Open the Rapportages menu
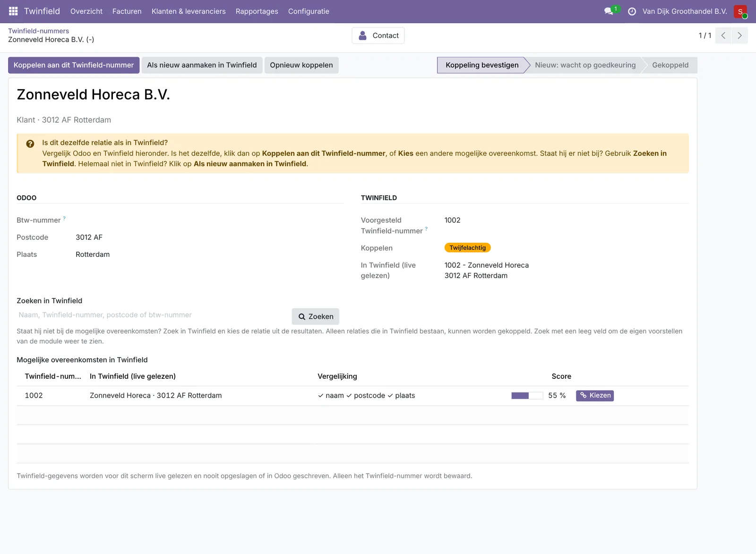Viewport: 756px width, 554px height. (257, 11)
